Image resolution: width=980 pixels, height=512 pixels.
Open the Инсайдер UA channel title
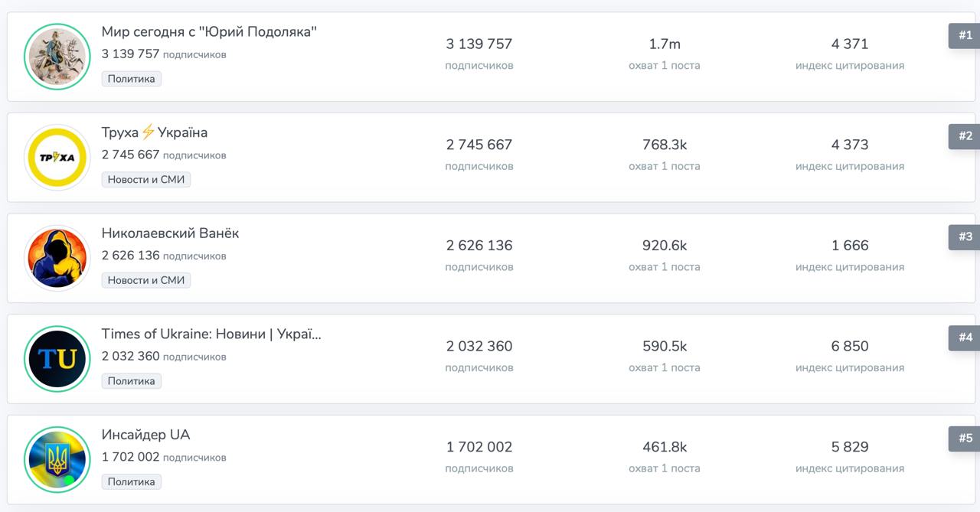[x=145, y=435]
